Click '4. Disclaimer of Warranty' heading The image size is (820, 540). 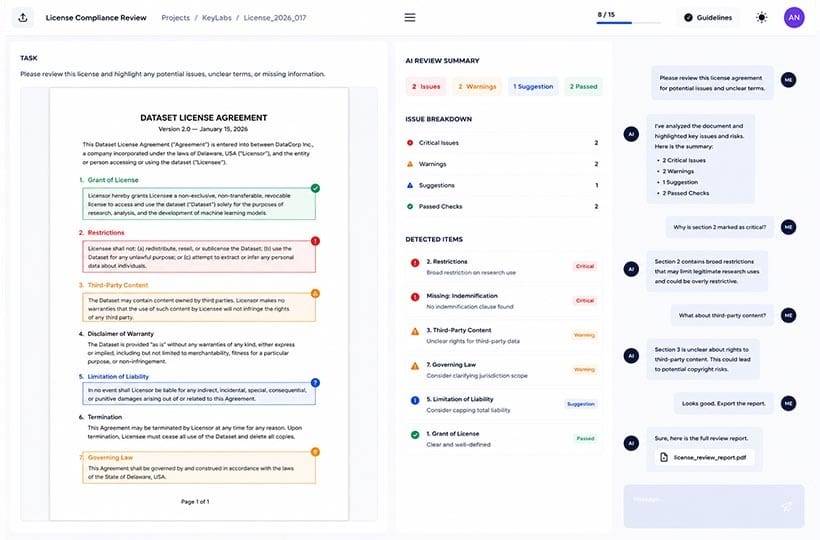click(x=116, y=334)
